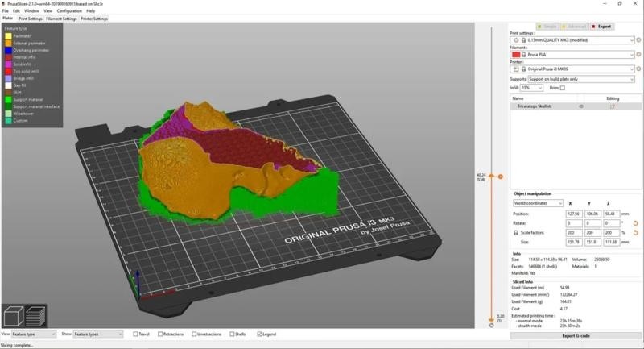Image resolution: width=644 pixels, height=349 pixels.
Task: Click the gear icon beside Filament preset
Action: coord(638,55)
